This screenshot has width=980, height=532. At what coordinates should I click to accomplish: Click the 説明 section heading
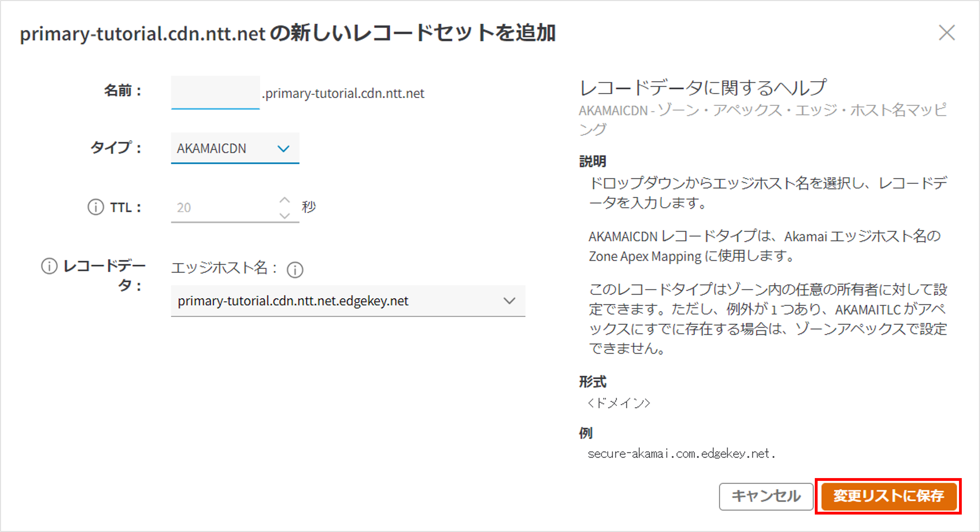point(593,161)
